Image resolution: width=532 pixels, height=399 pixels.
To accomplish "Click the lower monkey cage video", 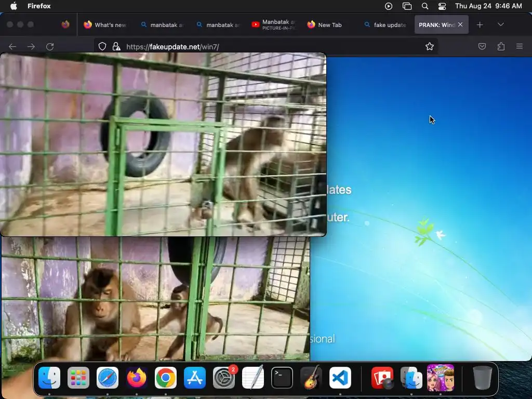I will tap(155, 299).
